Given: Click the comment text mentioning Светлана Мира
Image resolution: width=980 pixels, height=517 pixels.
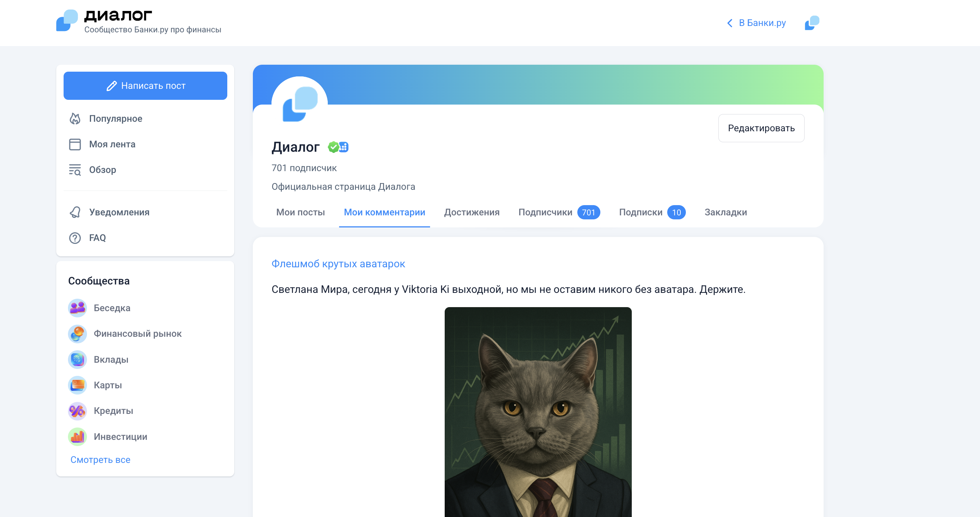Looking at the screenshot, I should [x=508, y=290].
